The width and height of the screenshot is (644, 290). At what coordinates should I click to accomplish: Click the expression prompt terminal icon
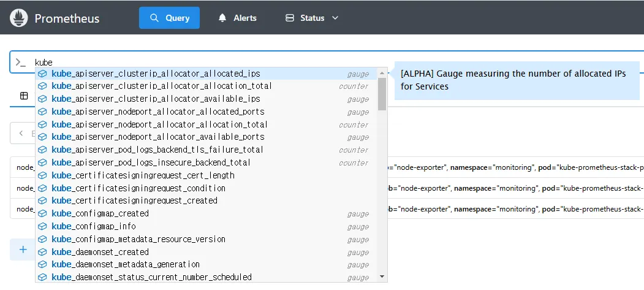pyautogui.click(x=21, y=63)
